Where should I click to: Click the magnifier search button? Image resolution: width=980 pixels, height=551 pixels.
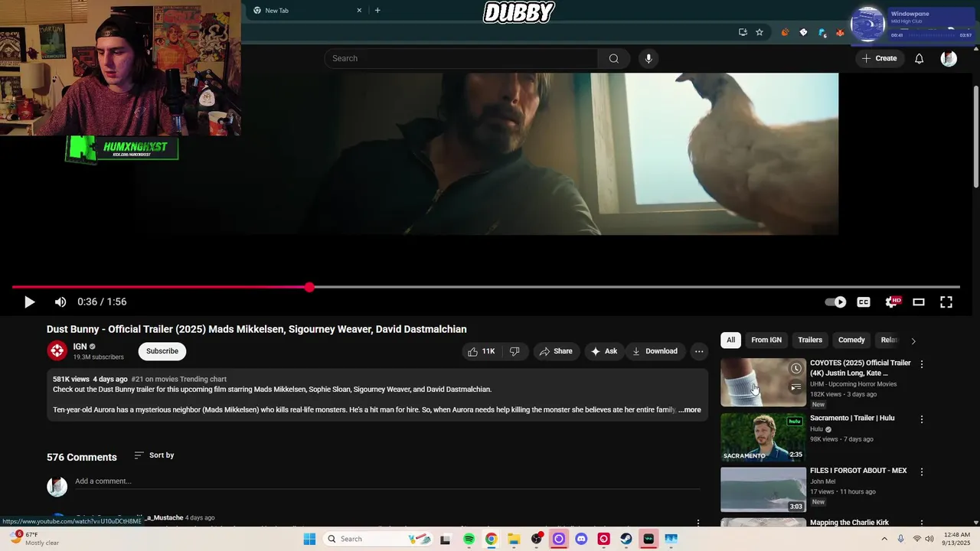tap(613, 58)
